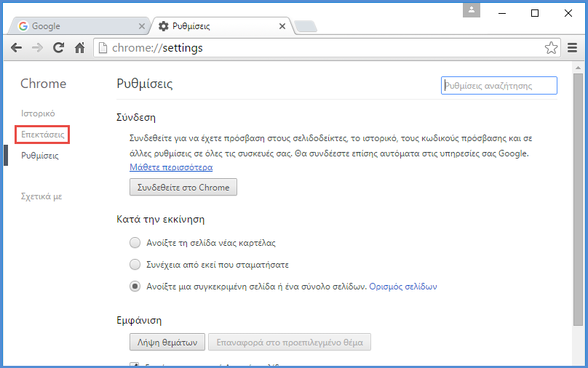Select 'Ανοίξτε τη σελίδα νέας καρτέλας' option
This screenshot has height=368, width=588.
(135, 243)
